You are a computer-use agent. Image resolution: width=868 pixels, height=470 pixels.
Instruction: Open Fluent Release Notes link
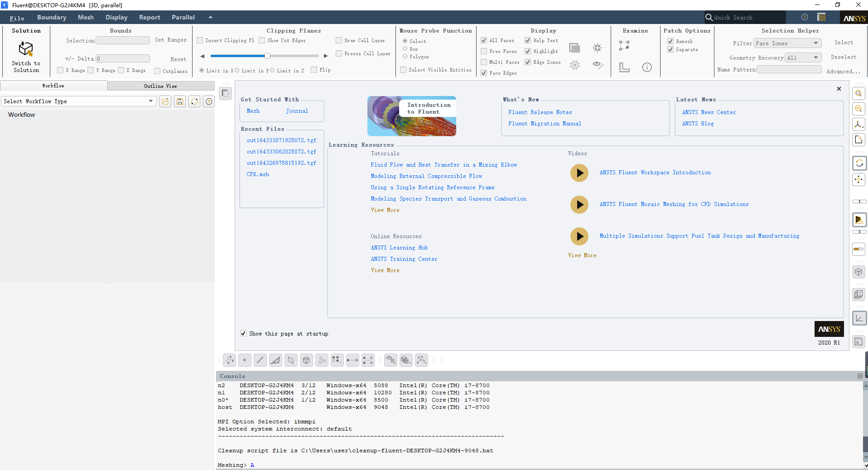pyautogui.click(x=540, y=112)
